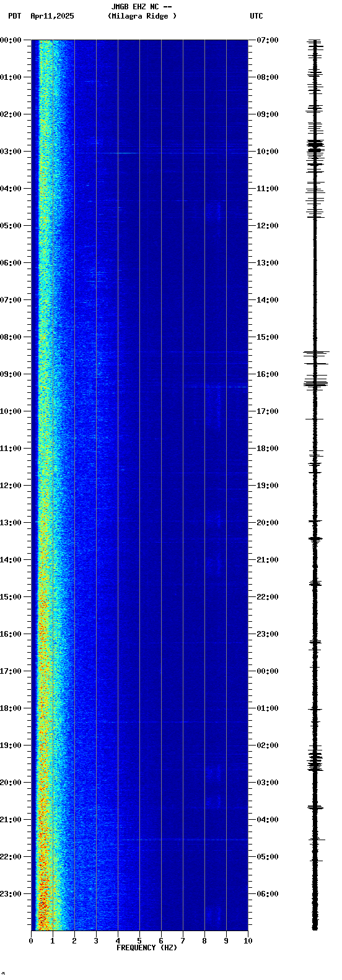Click the 'UTC' timezone label
The image size is (342, 980).
click(256, 16)
